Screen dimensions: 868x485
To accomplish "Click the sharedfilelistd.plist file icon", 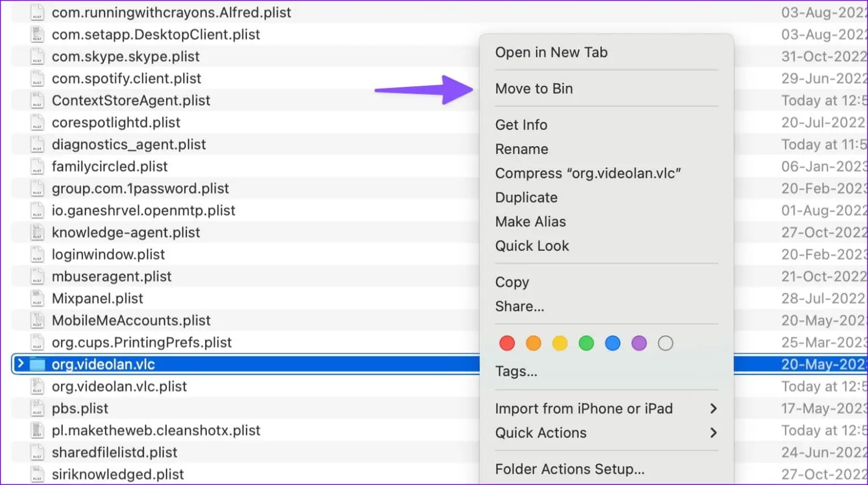I will 37,453.
